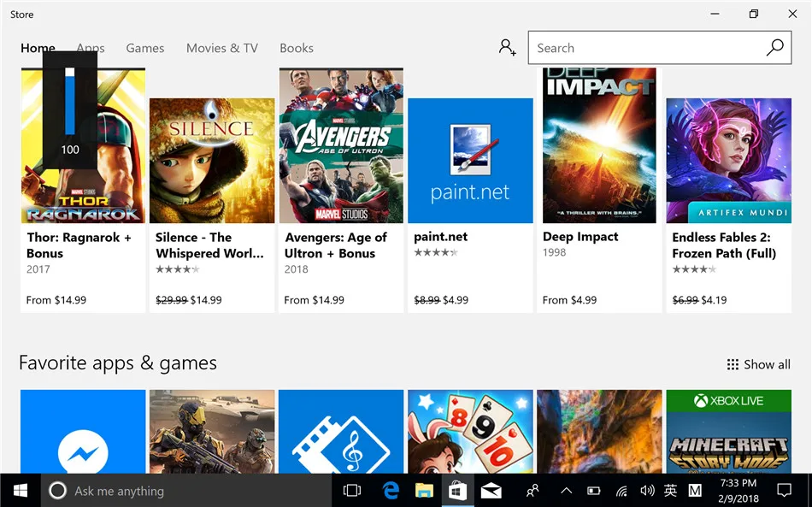Click the paint.net star rating
Screen dimensions: 812x507
click(x=436, y=253)
